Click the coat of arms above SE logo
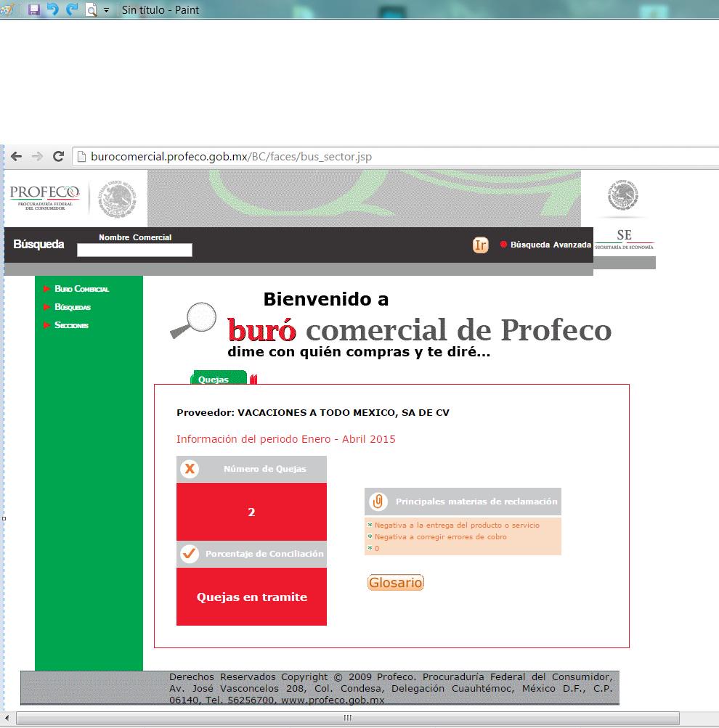The image size is (719, 728). [x=623, y=195]
